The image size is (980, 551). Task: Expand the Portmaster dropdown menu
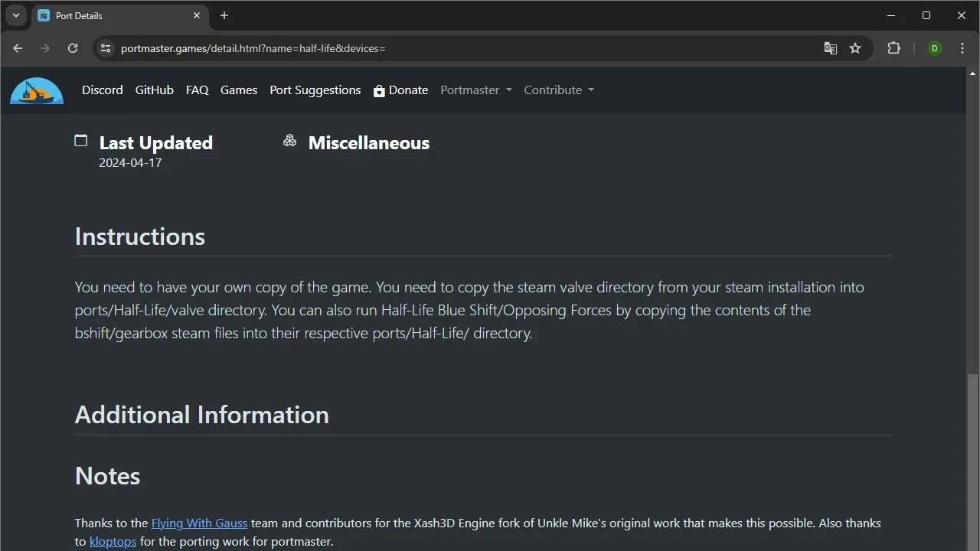[476, 90]
